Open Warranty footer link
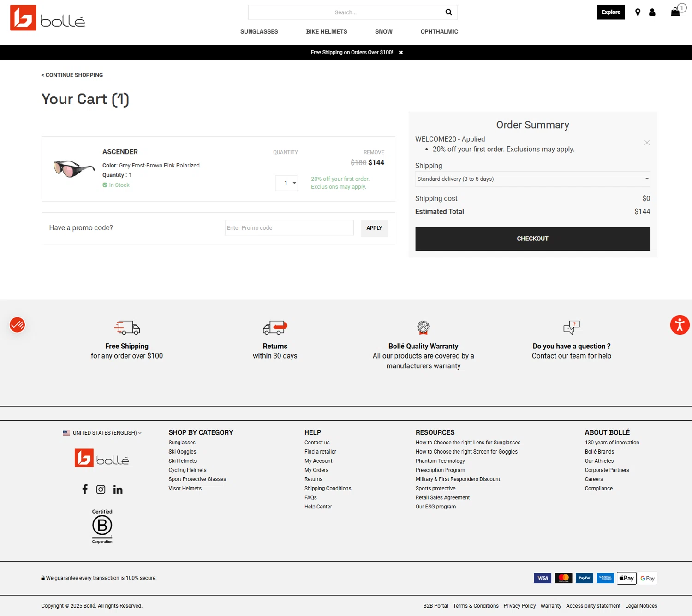This screenshot has height=616, width=692. click(551, 606)
